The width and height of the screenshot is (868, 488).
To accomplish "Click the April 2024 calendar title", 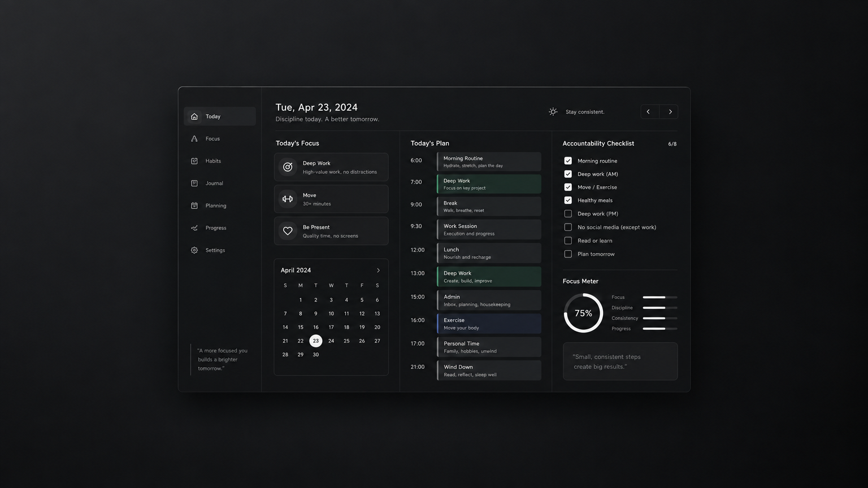I will (x=296, y=270).
